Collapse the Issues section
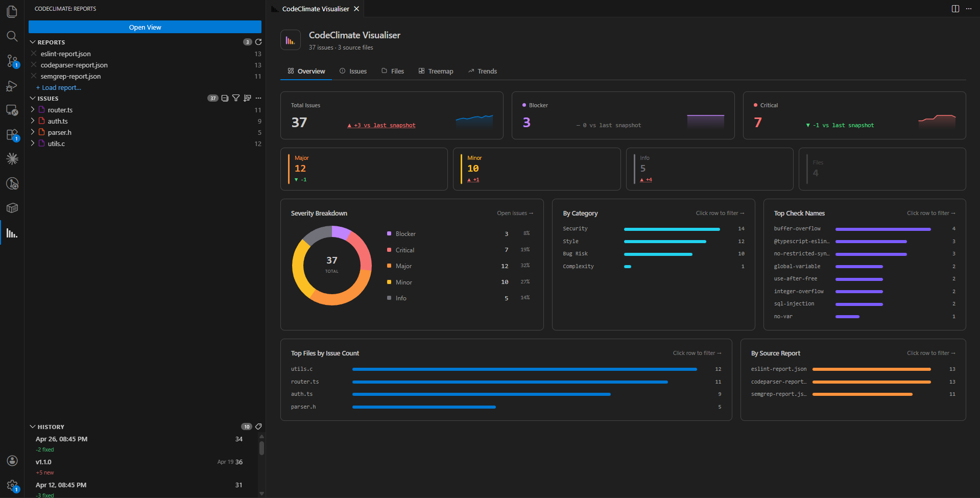The width and height of the screenshot is (980, 498). click(33, 99)
